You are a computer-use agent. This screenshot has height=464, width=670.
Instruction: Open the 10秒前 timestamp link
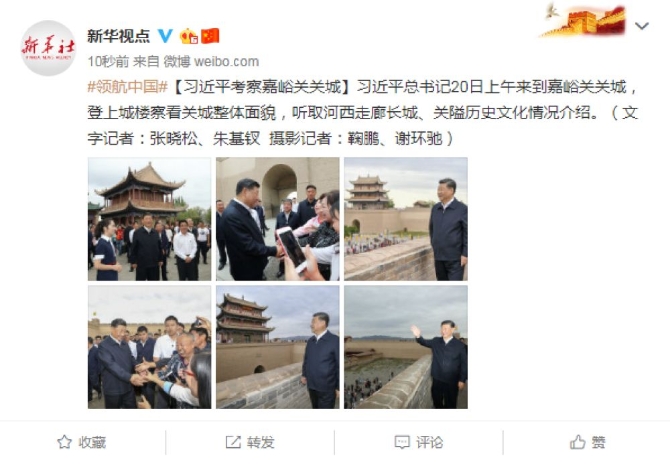[x=108, y=62]
